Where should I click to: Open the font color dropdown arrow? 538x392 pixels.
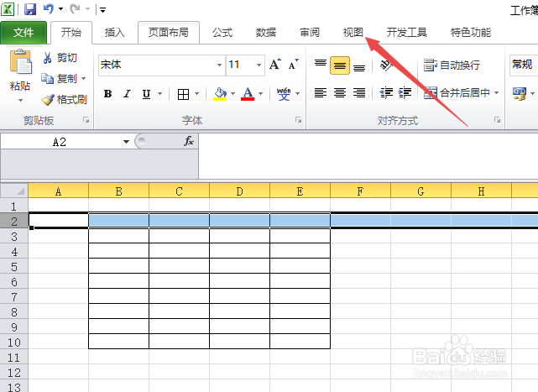(x=260, y=93)
